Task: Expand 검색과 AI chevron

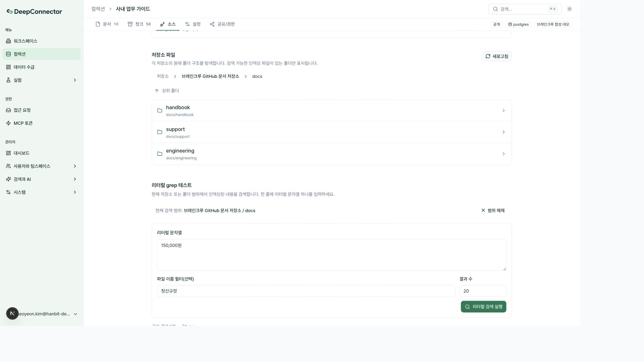Action: click(x=75, y=179)
